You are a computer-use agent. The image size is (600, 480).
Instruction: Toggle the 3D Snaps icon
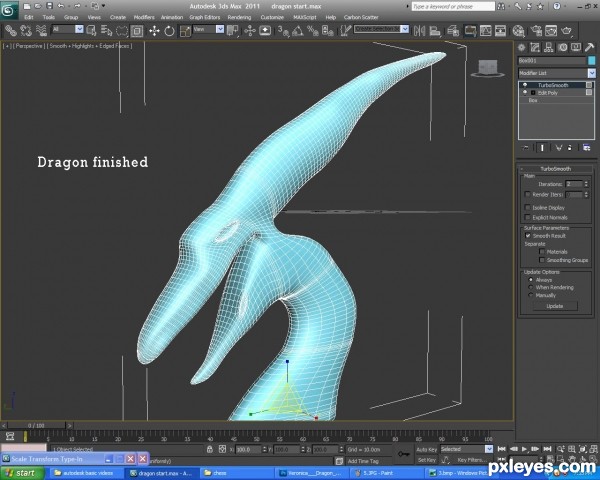pyautogui.click(x=283, y=31)
